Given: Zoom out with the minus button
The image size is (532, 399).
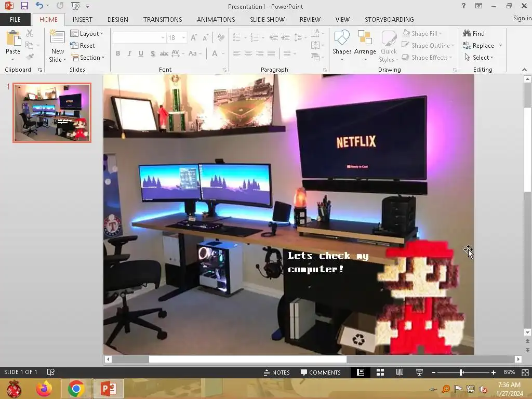Looking at the screenshot, I should coord(434,373).
